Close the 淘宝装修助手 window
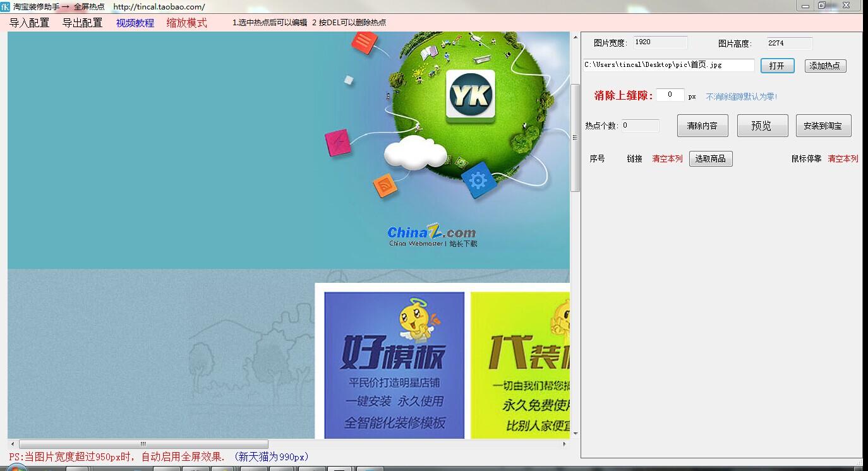Viewport: 868px width, 471px height. point(846,5)
